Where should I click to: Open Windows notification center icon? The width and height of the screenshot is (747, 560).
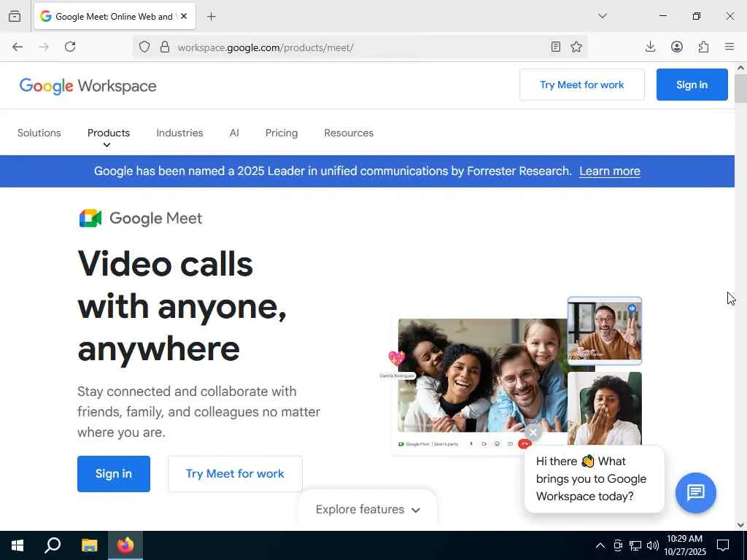point(723,545)
